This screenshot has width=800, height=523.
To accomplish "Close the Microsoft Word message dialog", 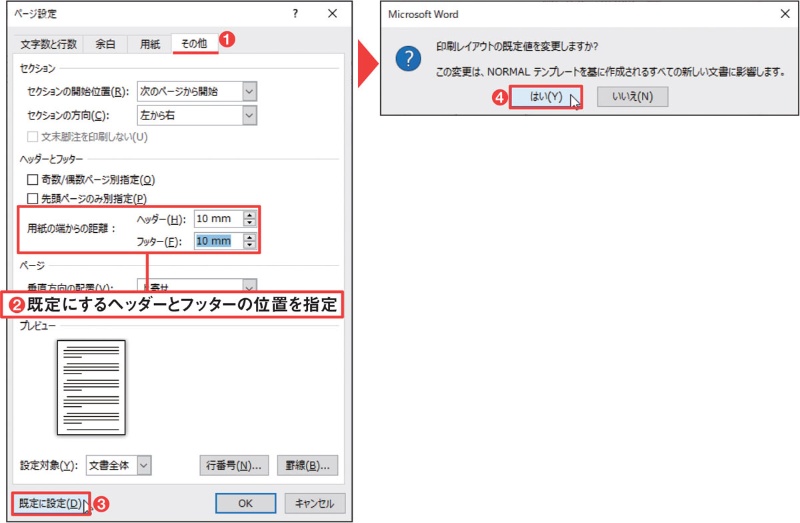I will pos(780,15).
